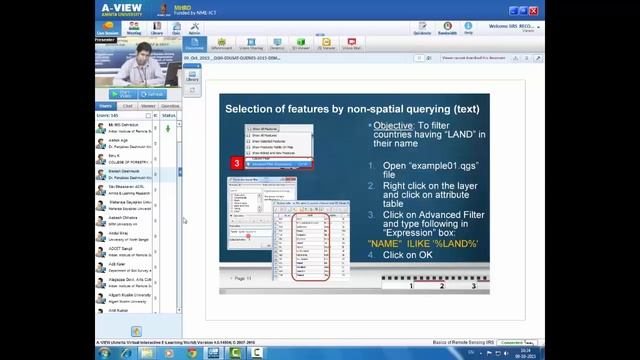Click the shared slide about non-spatial querying
Screen dimensions: 640x360
(354, 194)
